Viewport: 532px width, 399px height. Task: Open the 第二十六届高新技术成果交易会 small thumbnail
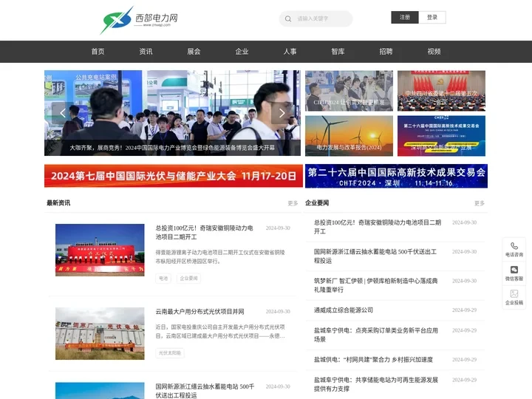tap(441, 136)
